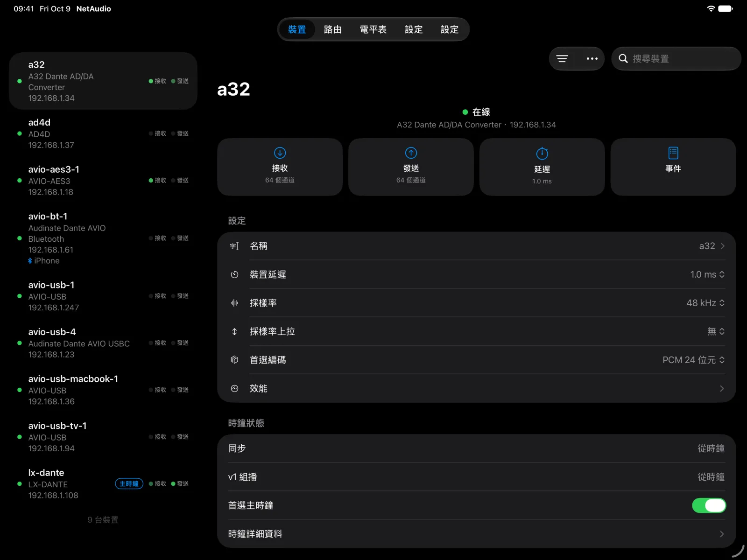The width and height of the screenshot is (747, 560).
Task: Click the 同步 從時鐘 row
Action: coord(476,448)
